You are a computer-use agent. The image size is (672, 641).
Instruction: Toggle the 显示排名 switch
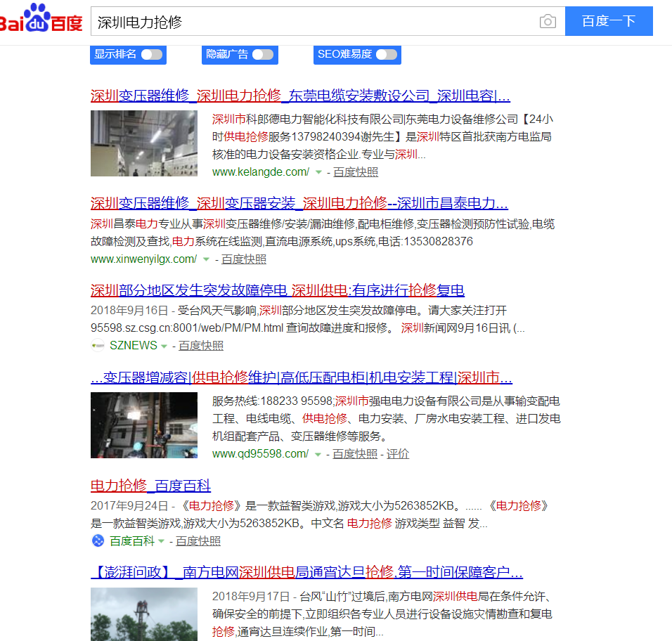point(152,54)
